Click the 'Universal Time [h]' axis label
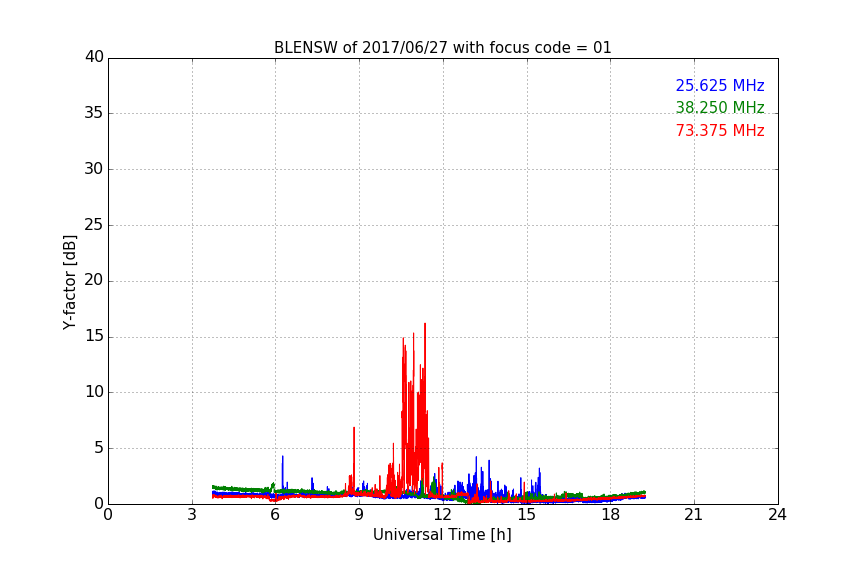 (442, 535)
